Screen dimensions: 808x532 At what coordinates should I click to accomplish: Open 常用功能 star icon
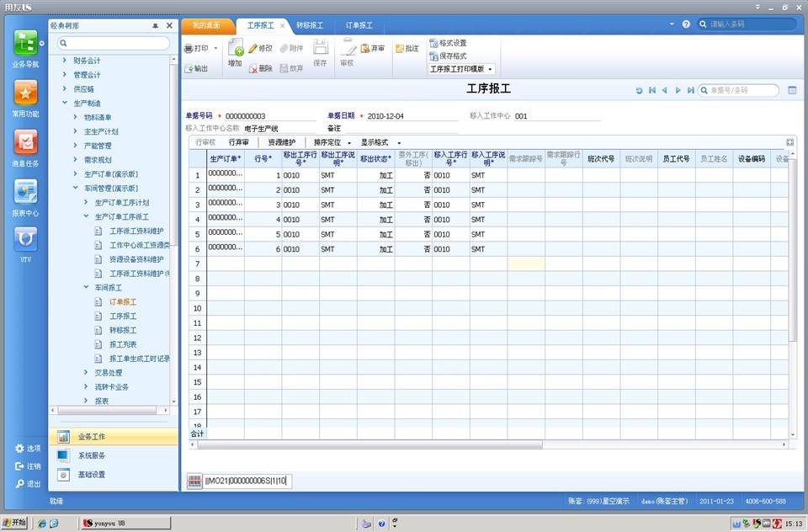[25, 93]
